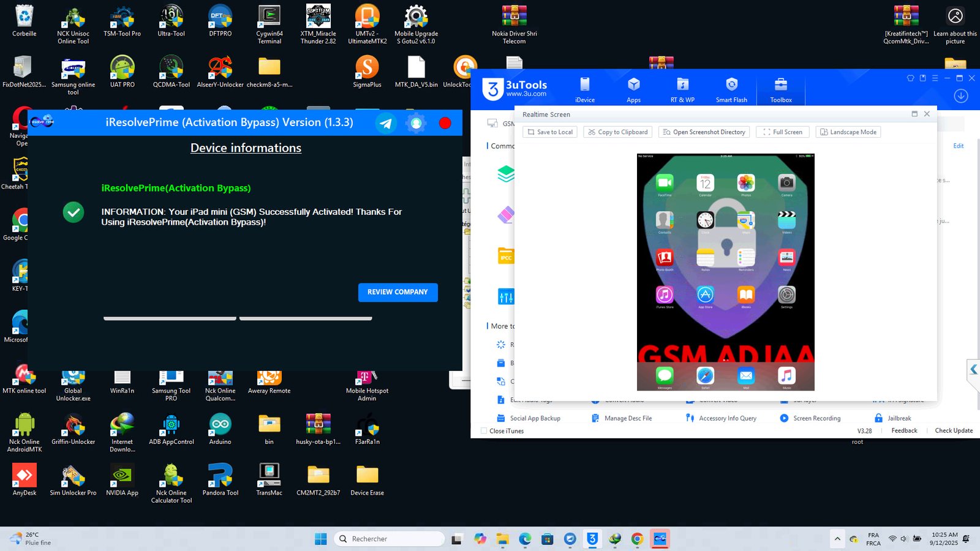Open iResolvePrime settings gear icon
The width and height of the screenshot is (980, 551).
pos(416,123)
